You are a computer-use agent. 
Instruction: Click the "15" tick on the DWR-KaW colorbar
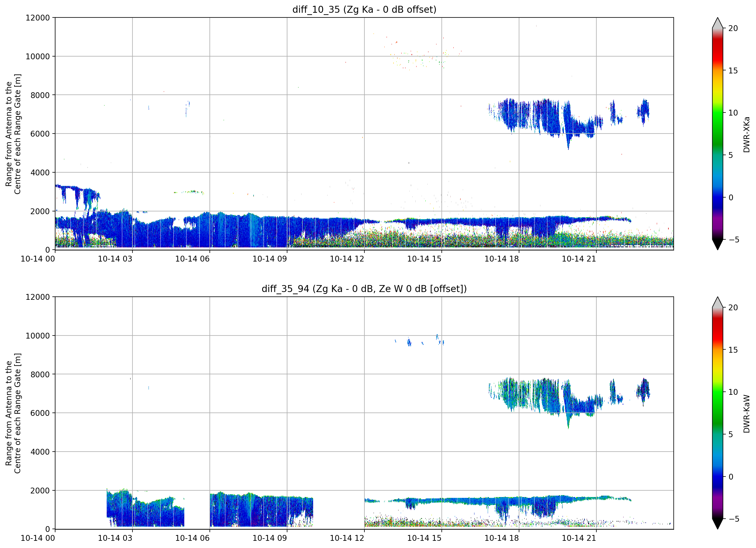pyautogui.click(x=733, y=350)
